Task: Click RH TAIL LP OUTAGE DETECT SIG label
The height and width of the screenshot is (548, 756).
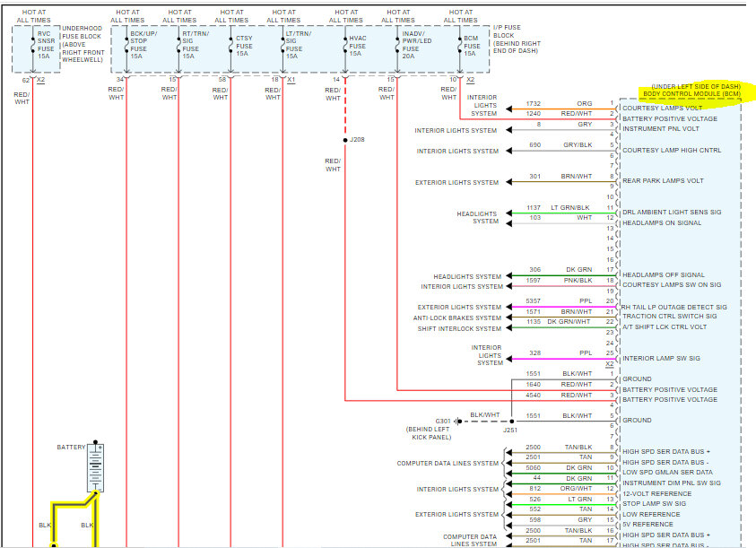Action: 673,307
